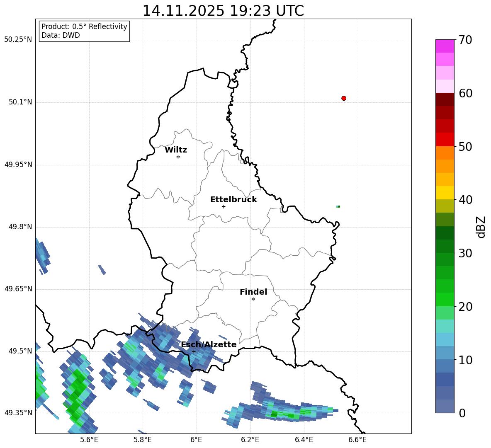Screen dimensions: 491x448
Task: Click the dBZ colorbar label
Action: 481,227
